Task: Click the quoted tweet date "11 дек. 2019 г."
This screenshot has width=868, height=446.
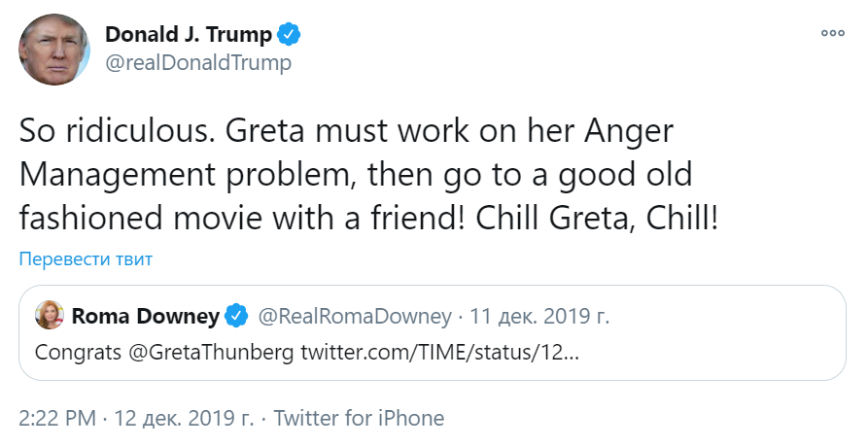Action: tap(540, 317)
